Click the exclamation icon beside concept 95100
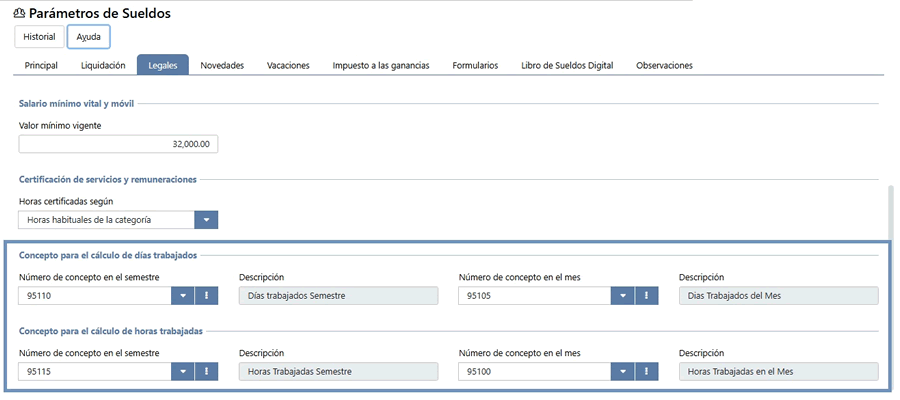This screenshot has height=400, width=900. click(647, 371)
